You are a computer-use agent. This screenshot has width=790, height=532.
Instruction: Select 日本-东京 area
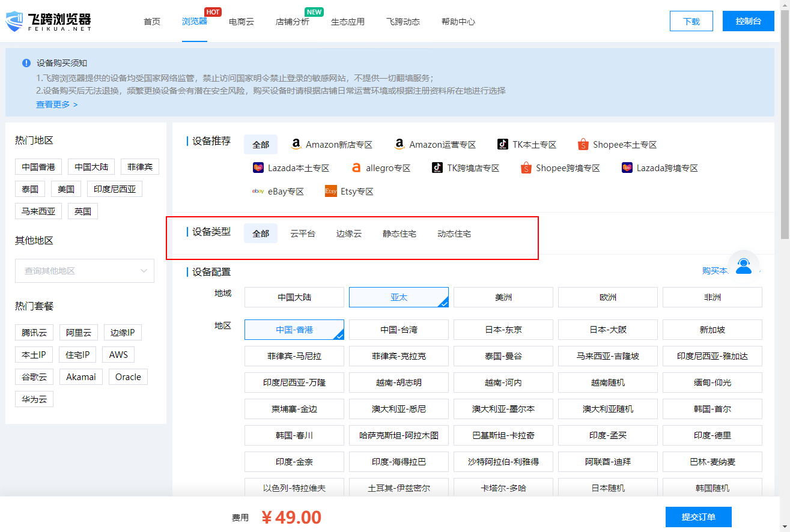tap(503, 330)
